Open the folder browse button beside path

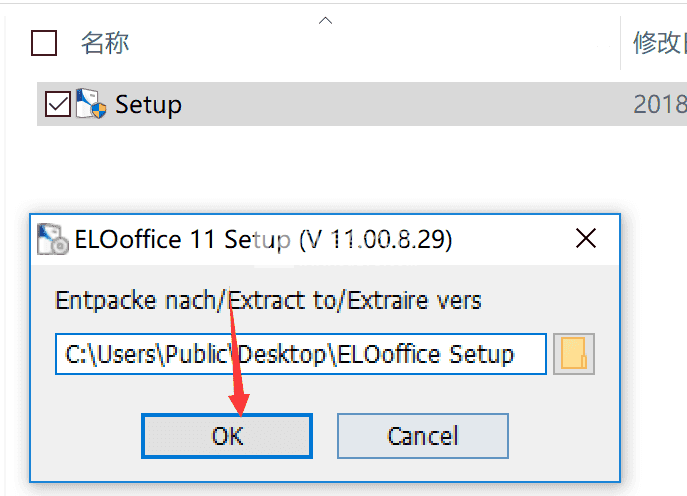tap(574, 354)
